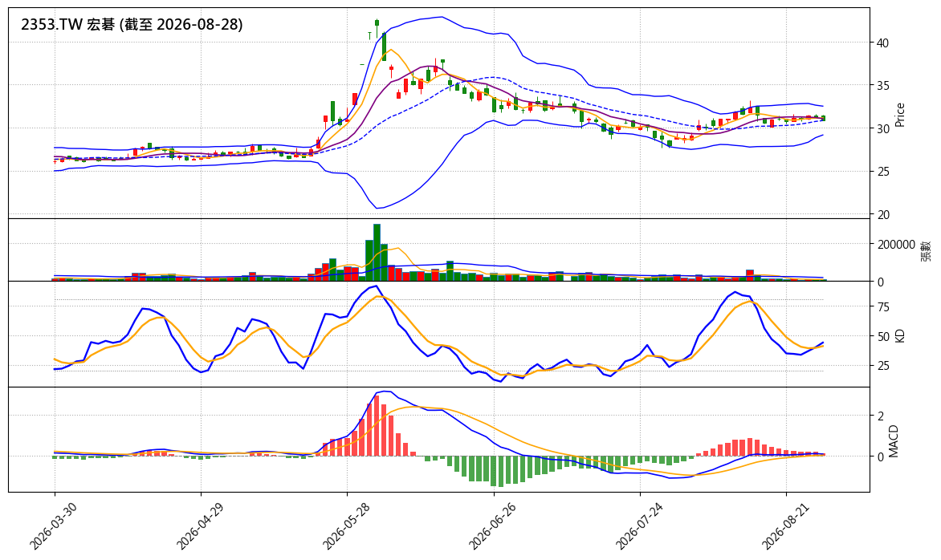Click the blue K-line peak in KD panel
This screenshot has height=560, width=941.
pos(377,286)
